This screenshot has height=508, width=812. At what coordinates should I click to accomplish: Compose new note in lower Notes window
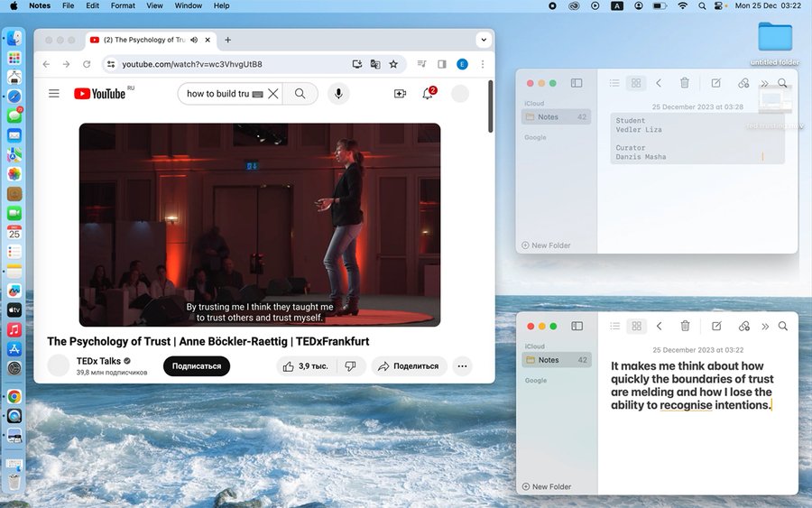click(x=716, y=326)
